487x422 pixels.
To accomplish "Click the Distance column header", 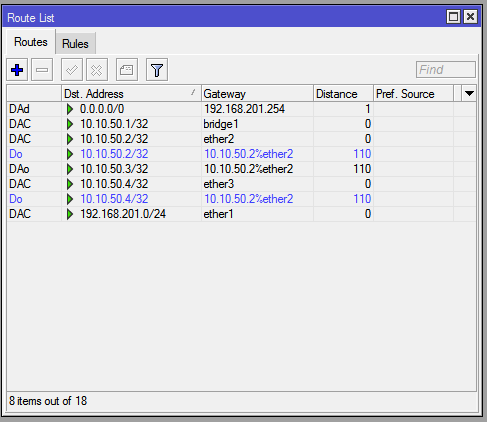I will pos(343,94).
